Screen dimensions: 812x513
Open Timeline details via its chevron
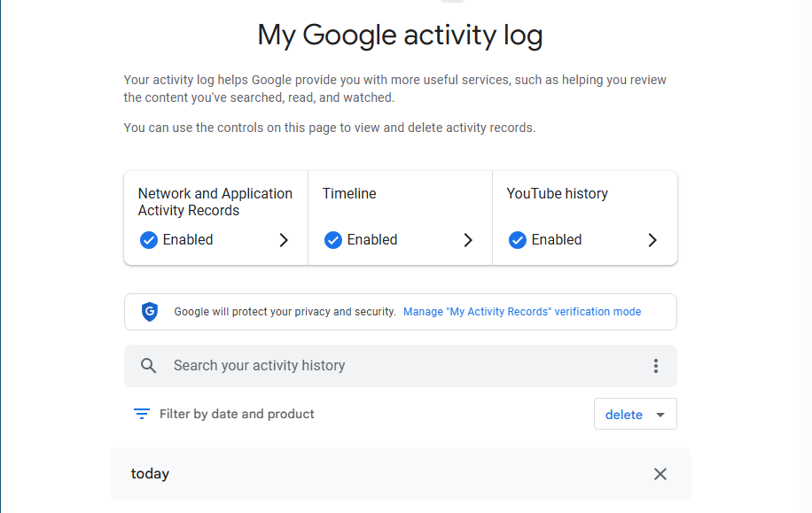click(468, 240)
